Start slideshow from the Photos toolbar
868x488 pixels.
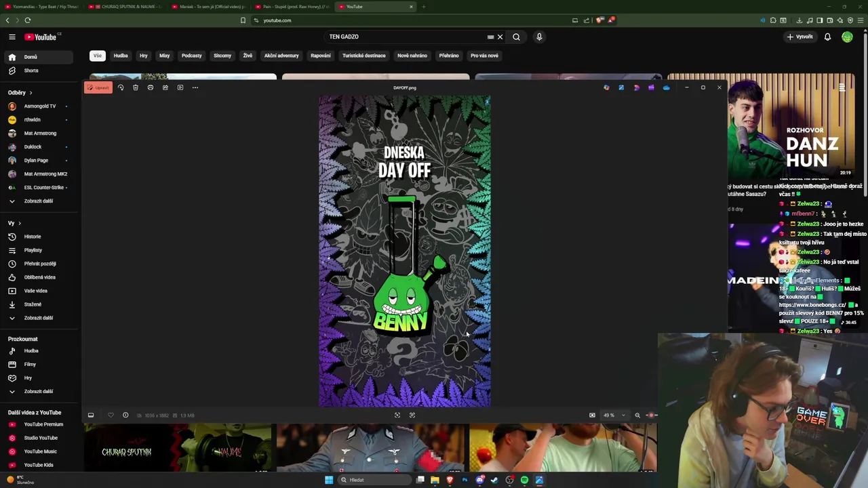click(180, 87)
